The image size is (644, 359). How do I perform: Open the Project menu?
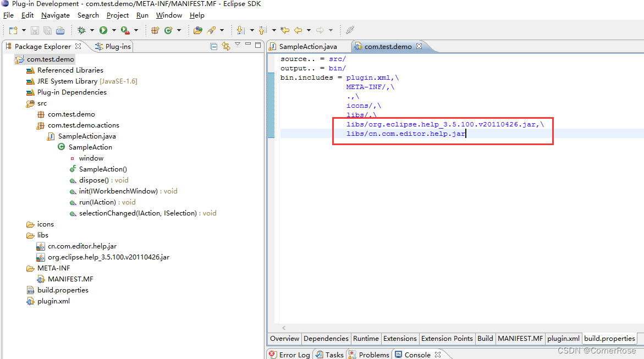coord(118,15)
